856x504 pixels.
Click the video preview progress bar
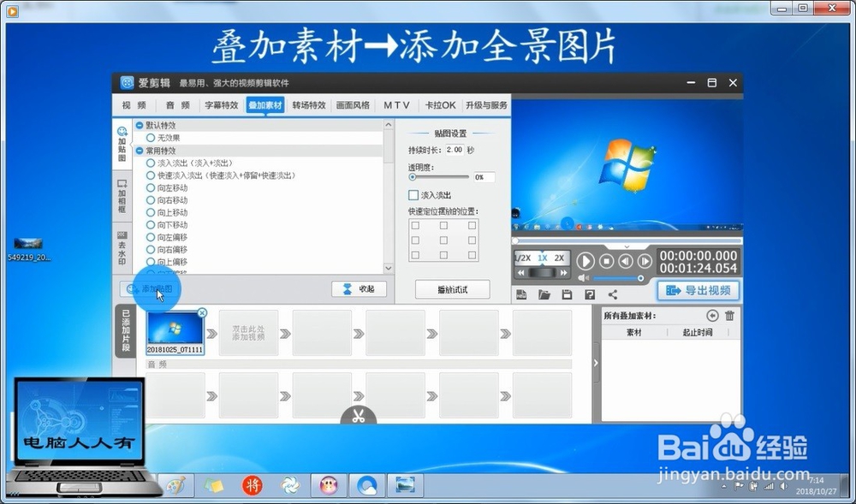pyautogui.click(x=627, y=240)
